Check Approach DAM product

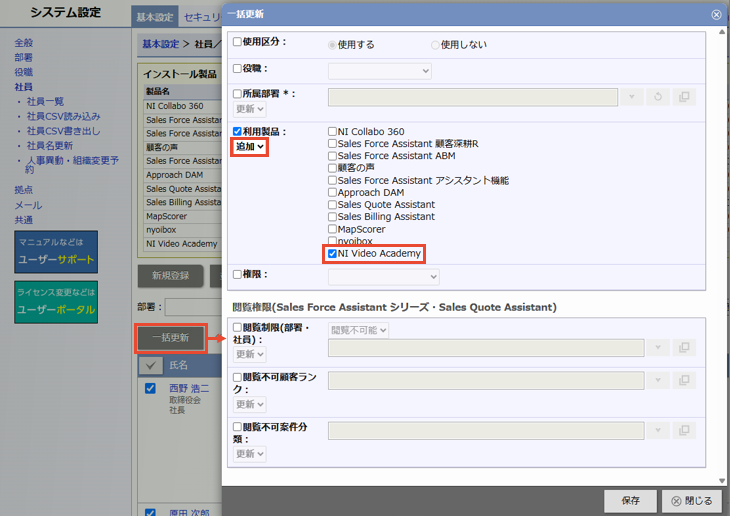tap(332, 192)
